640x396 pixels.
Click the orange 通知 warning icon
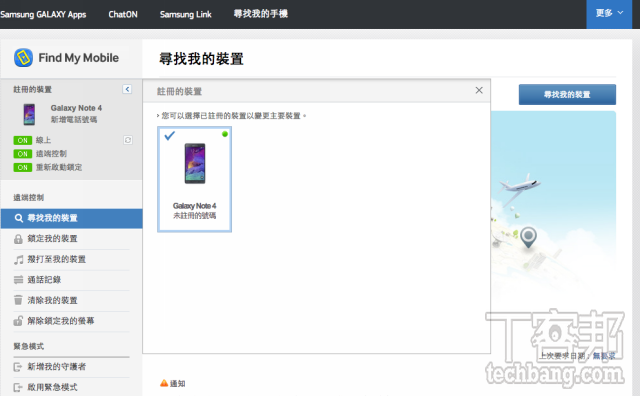click(x=164, y=383)
